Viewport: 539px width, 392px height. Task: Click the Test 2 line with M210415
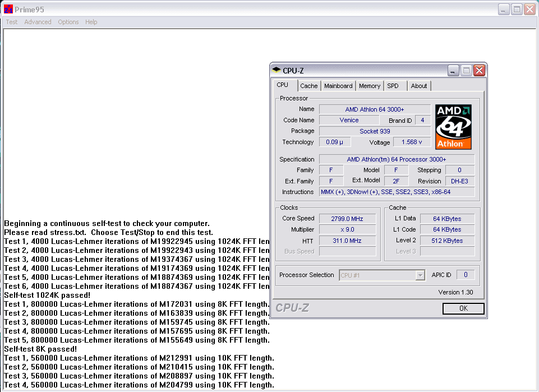[x=139, y=367]
